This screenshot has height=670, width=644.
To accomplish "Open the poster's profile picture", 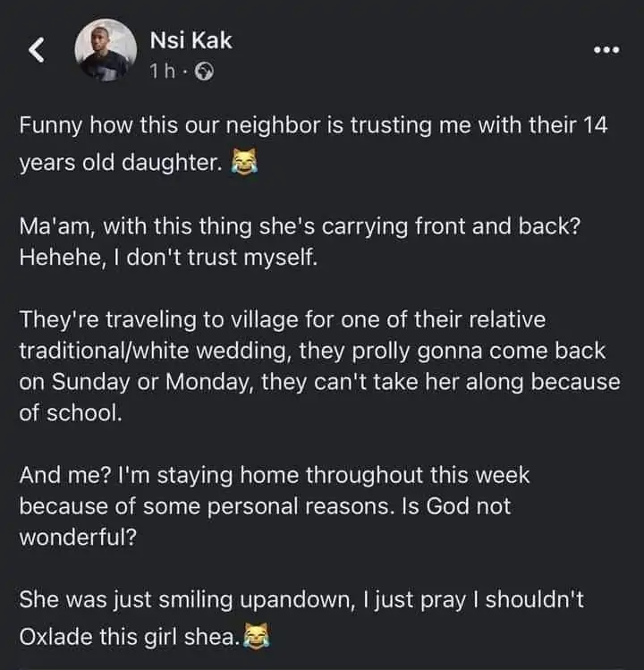I will click(105, 51).
